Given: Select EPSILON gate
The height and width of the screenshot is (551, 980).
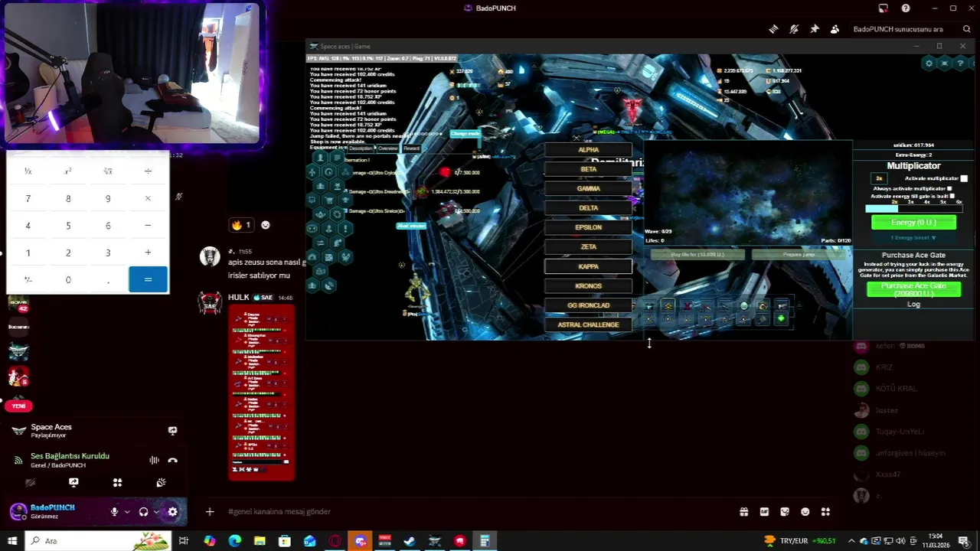Looking at the screenshot, I should tap(588, 227).
